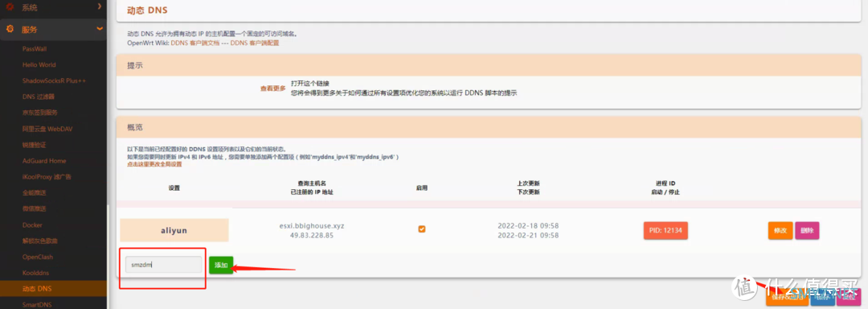Click 删除 for the aliyun entry
The width and height of the screenshot is (868, 309).
(807, 230)
